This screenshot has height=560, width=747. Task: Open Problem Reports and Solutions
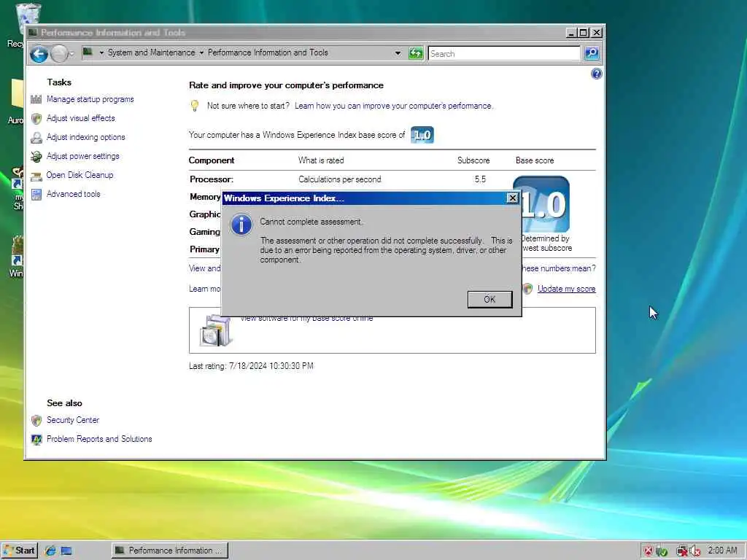click(x=99, y=439)
